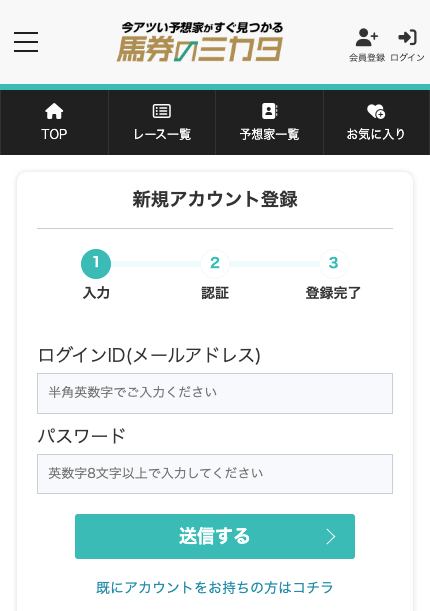Click the home icon above TOP
Viewport: 430px width, 611px height.
pos(54,111)
